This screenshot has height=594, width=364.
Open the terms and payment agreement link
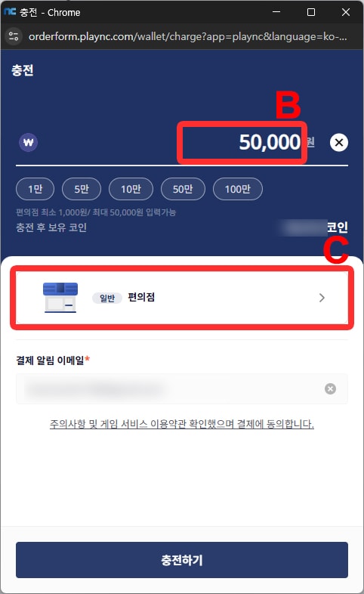pyautogui.click(x=181, y=423)
